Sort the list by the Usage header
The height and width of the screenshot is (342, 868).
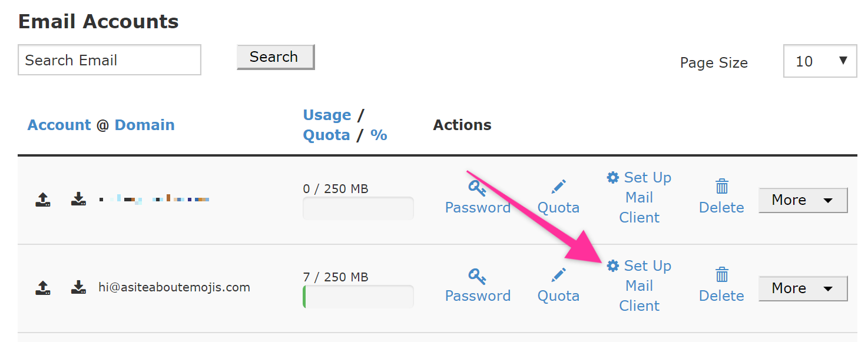click(x=327, y=115)
